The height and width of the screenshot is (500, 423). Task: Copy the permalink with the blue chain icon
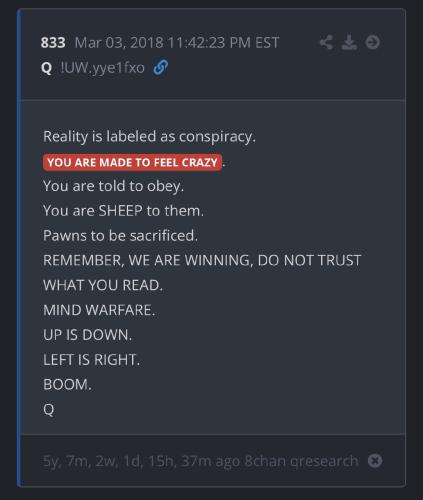160,68
